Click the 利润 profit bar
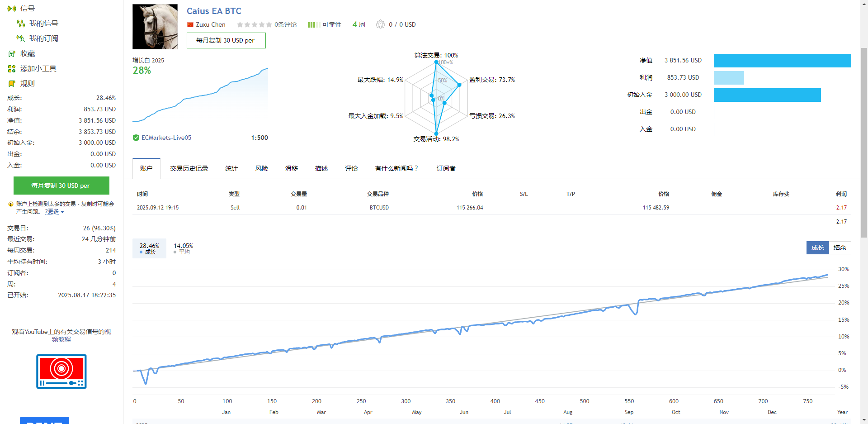 click(x=729, y=78)
